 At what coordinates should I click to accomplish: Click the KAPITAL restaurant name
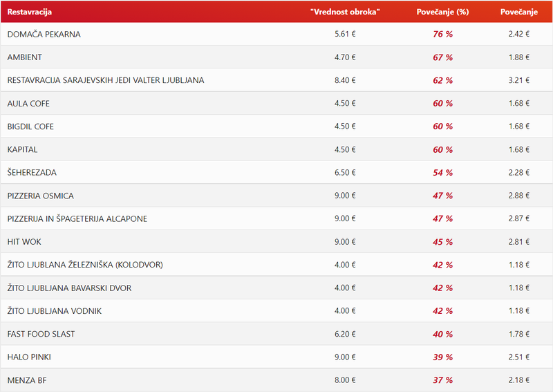(x=22, y=149)
